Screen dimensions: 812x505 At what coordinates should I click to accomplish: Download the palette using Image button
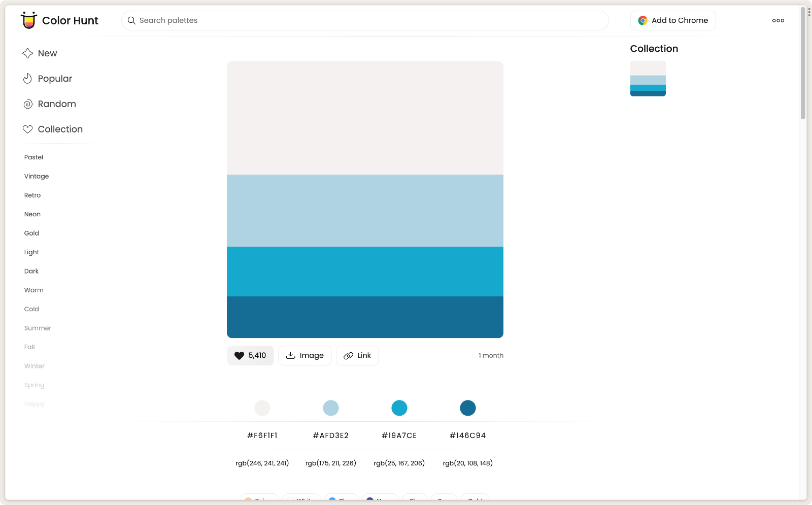click(x=304, y=355)
